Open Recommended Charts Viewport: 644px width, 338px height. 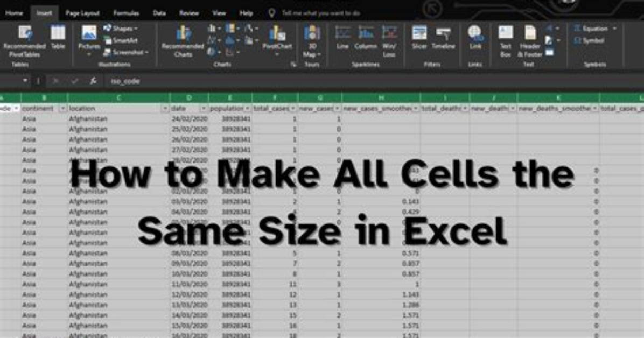coord(183,41)
